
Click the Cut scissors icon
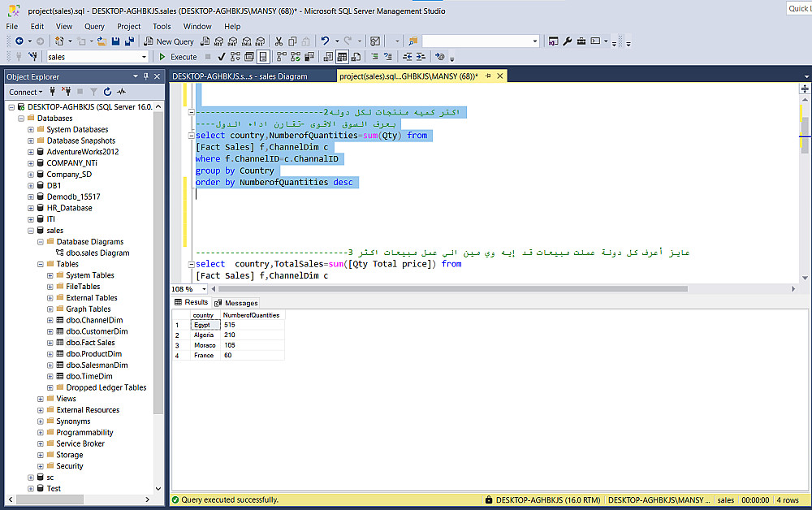click(x=279, y=41)
